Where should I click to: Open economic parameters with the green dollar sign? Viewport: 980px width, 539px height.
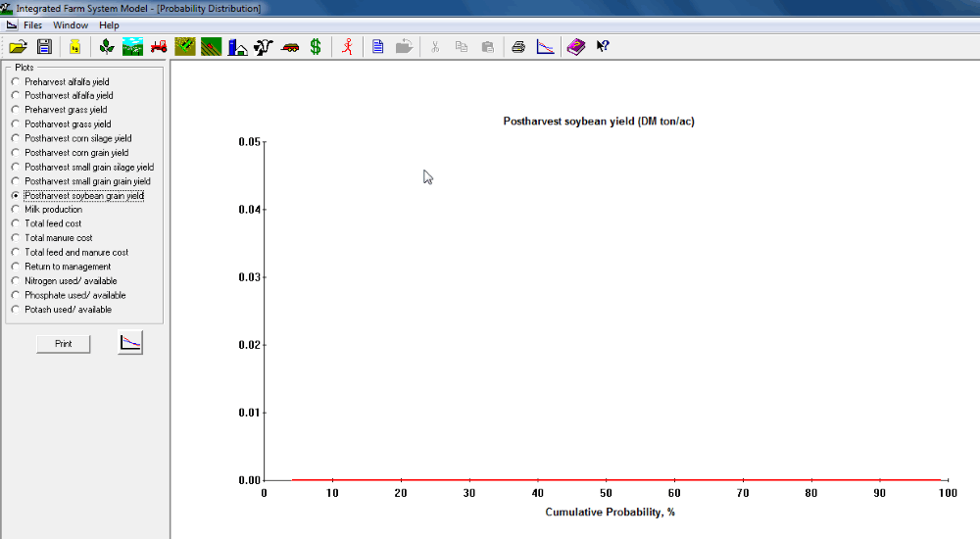(x=316, y=47)
